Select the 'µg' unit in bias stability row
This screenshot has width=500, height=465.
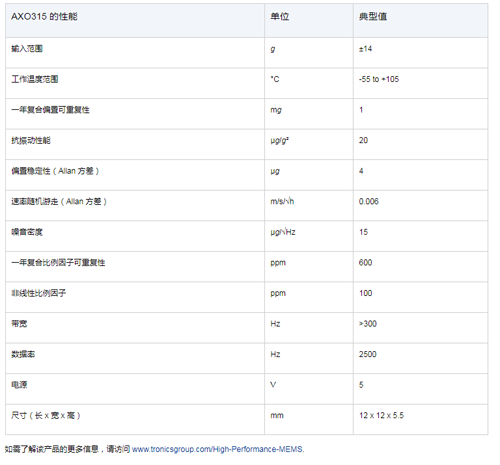tap(275, 171)
